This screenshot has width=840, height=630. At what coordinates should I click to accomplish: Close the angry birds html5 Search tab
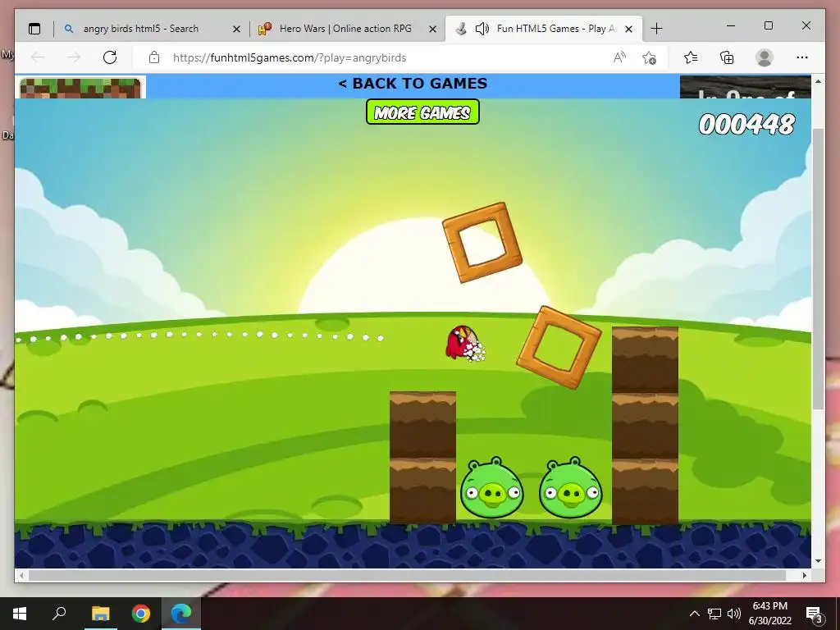tap(236, 29)
